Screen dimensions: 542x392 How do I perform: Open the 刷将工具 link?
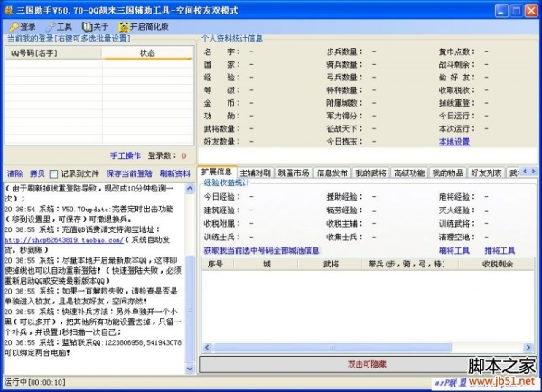click(453, 250)
